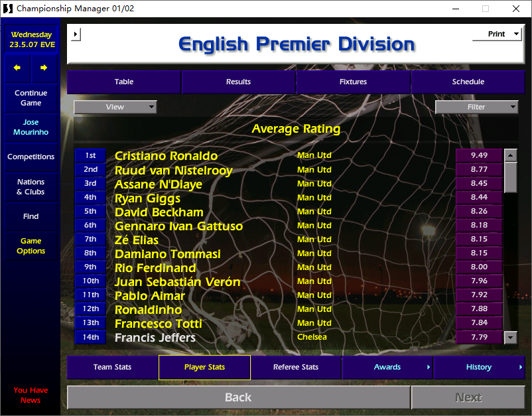Click the Next button
Screen dimensions: 532x416
(468, 397)
